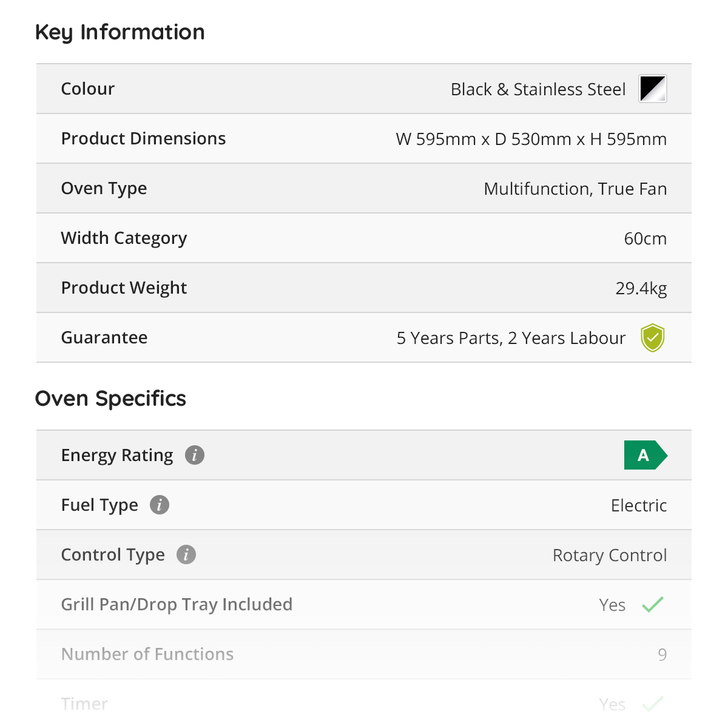Click the Product Dimensions value text
The width and height of the screenshot is (728, 728).
pos(531,140)
